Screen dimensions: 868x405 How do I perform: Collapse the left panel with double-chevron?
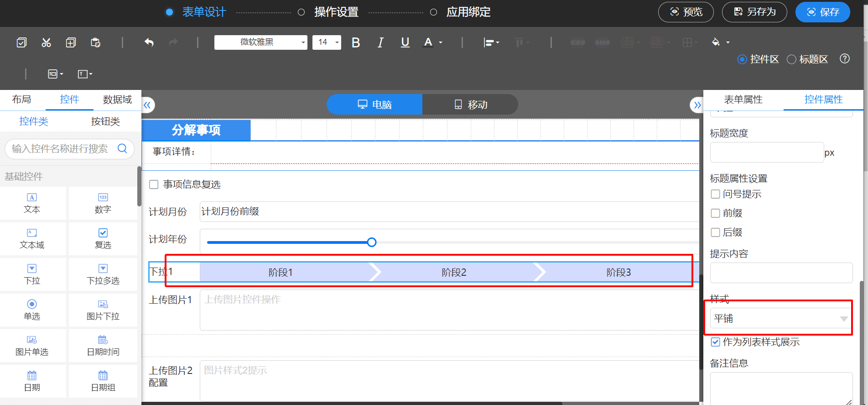pos(147,105)
